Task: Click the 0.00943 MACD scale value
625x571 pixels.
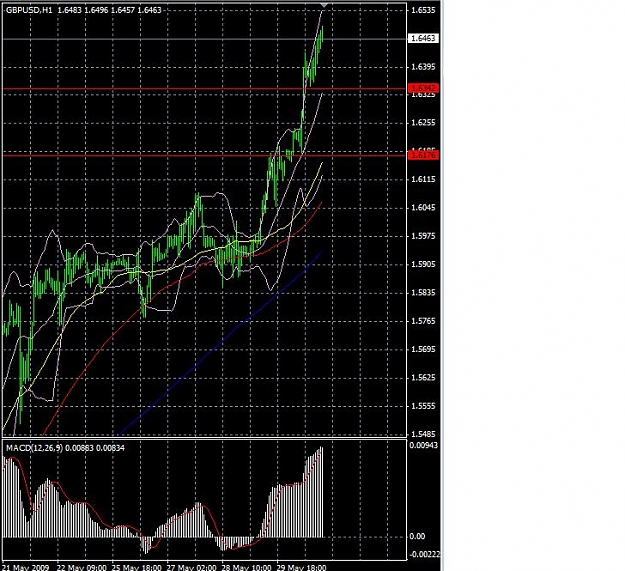Action: click(423, 445)
